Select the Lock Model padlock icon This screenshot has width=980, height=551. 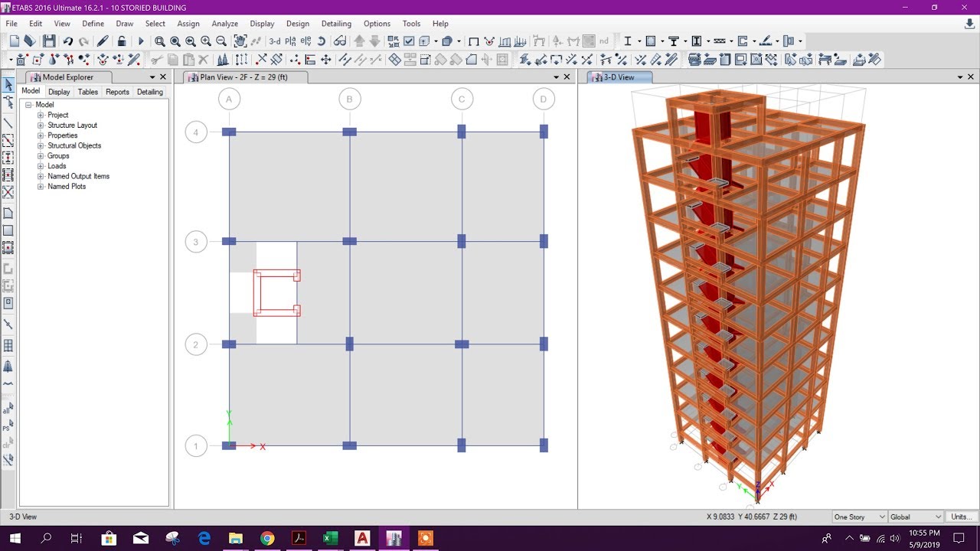click(121, 41)
